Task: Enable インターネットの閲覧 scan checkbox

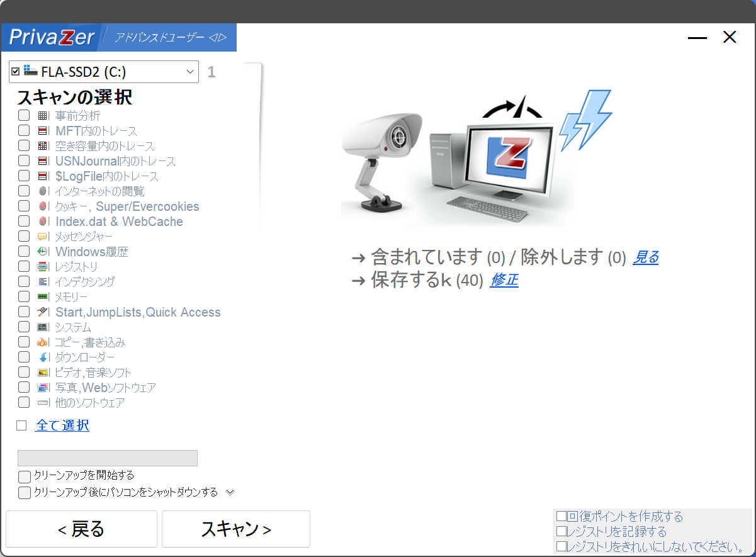Action: click(24, 191)
